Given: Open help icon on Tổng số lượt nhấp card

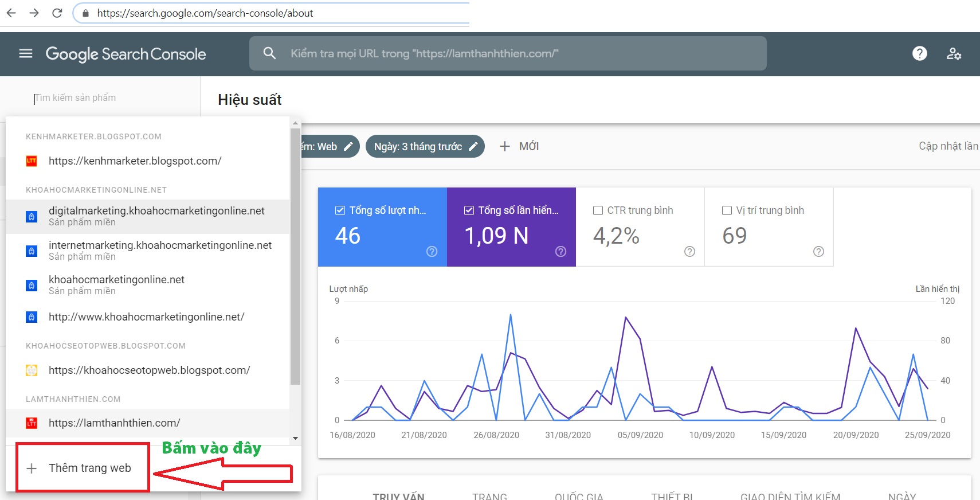Looking at the screenshot, I should [x=432, y=251].
